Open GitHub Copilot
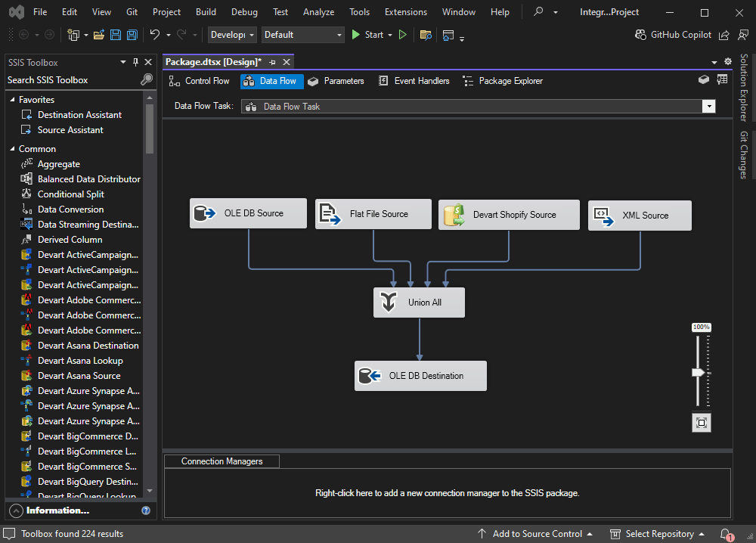Screen dimensions: 756x543 pyautogui.click(x=673, y=35)
